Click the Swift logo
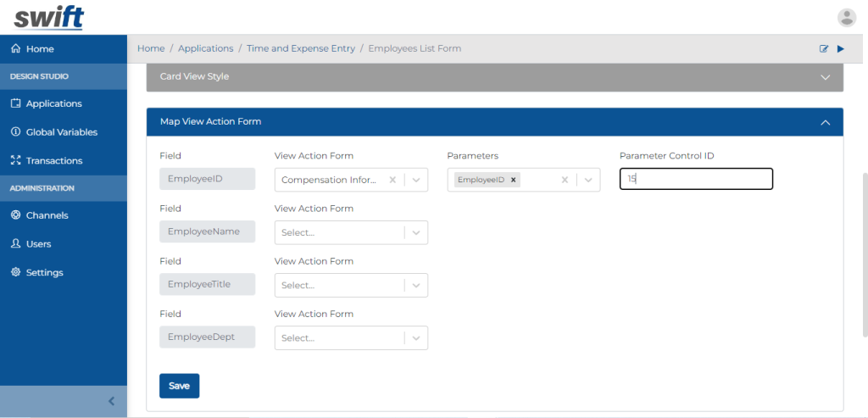Image resolution: width=868 pixels, height=418 pixels. pyautogui.click(x=48, y=17)
